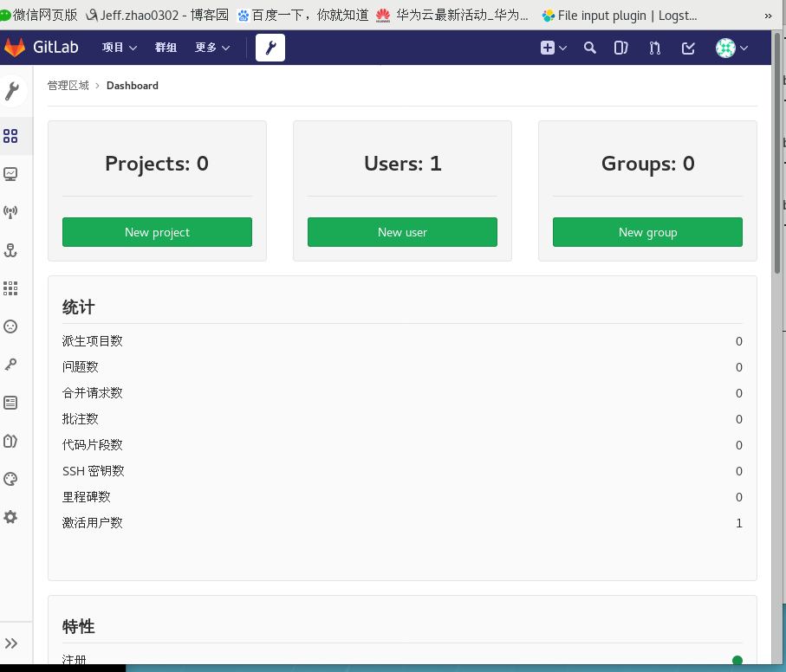Screen dimensions: 786x672
Task: Click the 批注数 statistic row
Action: pyautogui.click(x=402, y=419)
